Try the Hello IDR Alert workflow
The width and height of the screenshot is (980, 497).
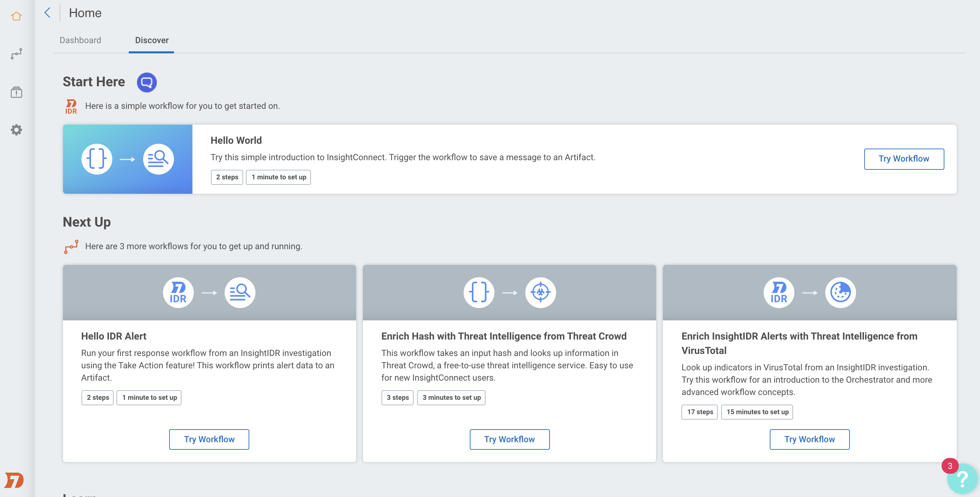pos(209,439)
